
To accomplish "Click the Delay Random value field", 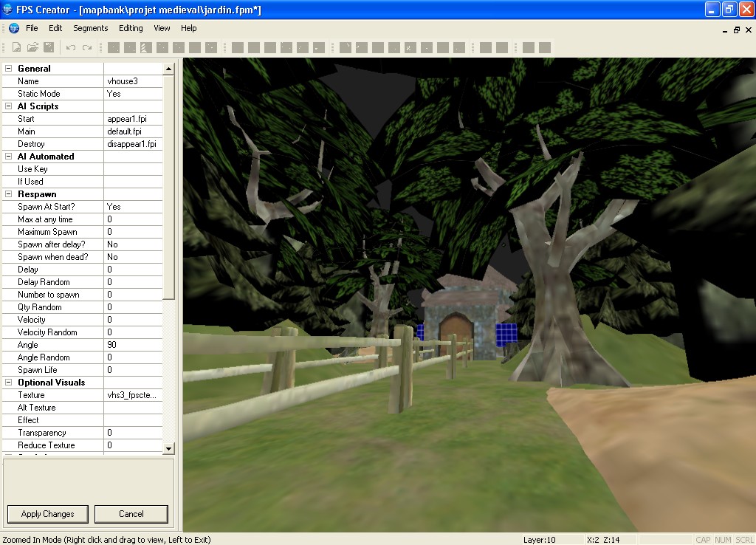I will (x=133, y=281).
